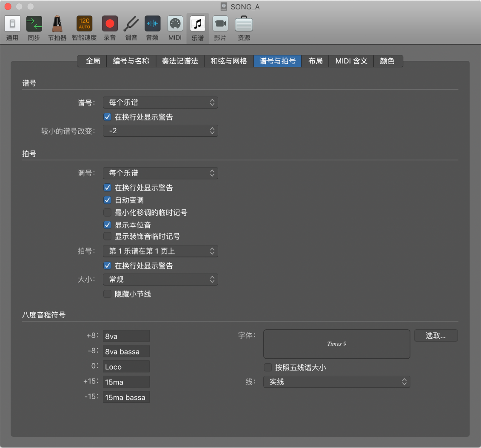Uncheck 在换行处显示警告 under 谱号 dropdown
The height and width of the screenshot is (448, 481).
pos(107,117)
